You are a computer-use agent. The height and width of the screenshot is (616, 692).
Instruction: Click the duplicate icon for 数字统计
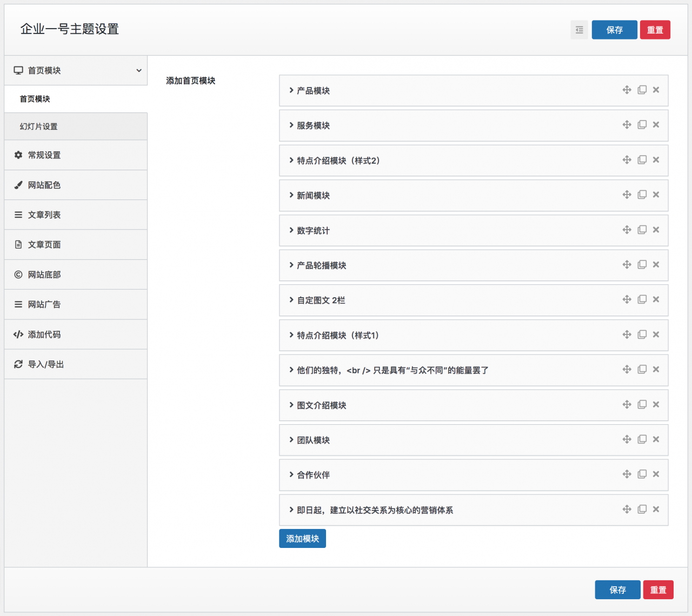[642, 230]
